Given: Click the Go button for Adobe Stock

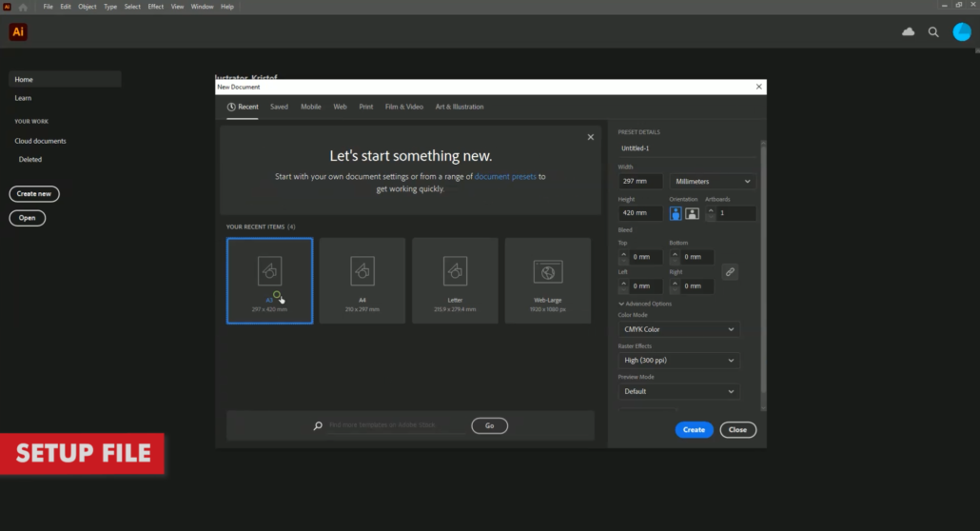Looking at the screenshot, I should pyautogui.click(x=489, y=426).
